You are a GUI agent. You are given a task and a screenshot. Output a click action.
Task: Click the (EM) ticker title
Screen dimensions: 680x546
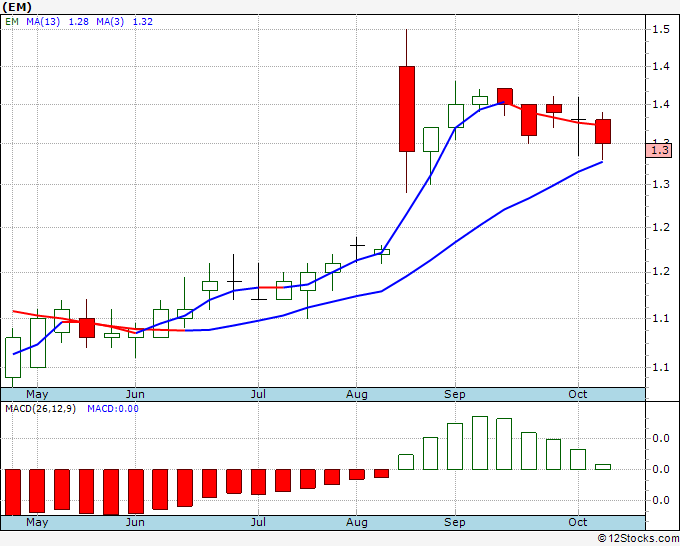click(x=17, y=7)
